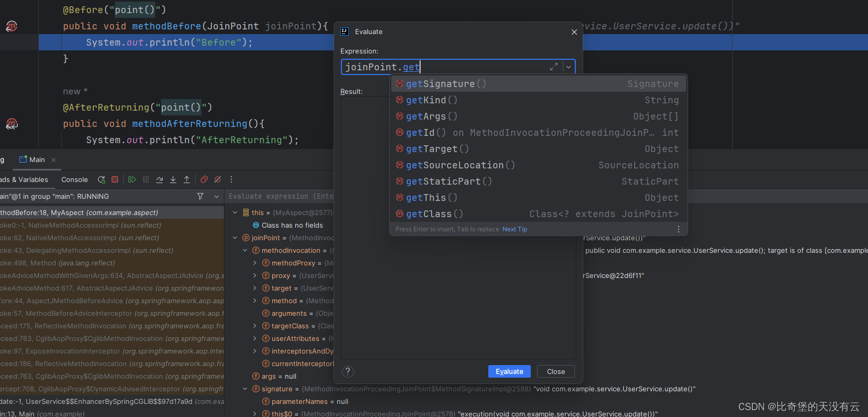Click the Next Tip link
This screenshot has width=868, height=417.
[515, 229]
